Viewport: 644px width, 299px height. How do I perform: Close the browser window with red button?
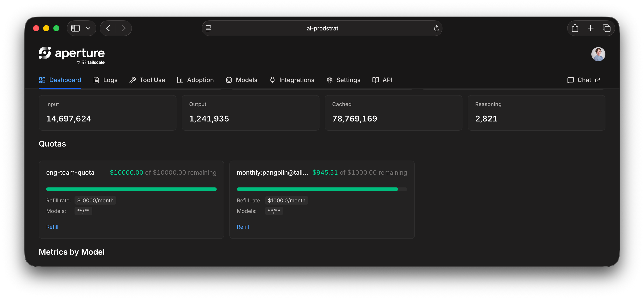tap(36, 28)
